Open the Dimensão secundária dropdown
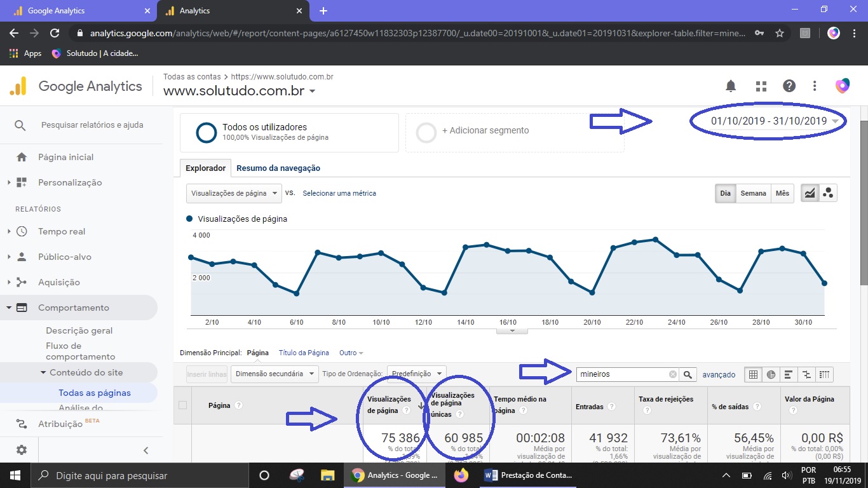This screenshot has width=868, height=488. (274, 374)
